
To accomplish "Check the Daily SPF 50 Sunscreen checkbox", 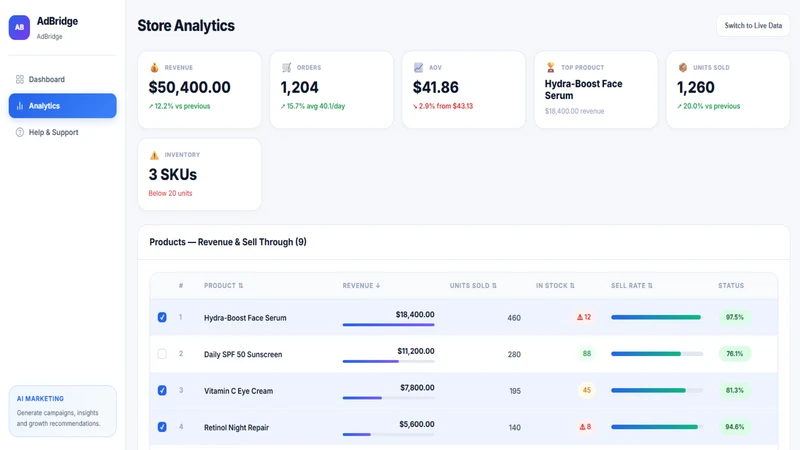I will tap(162, 354).
